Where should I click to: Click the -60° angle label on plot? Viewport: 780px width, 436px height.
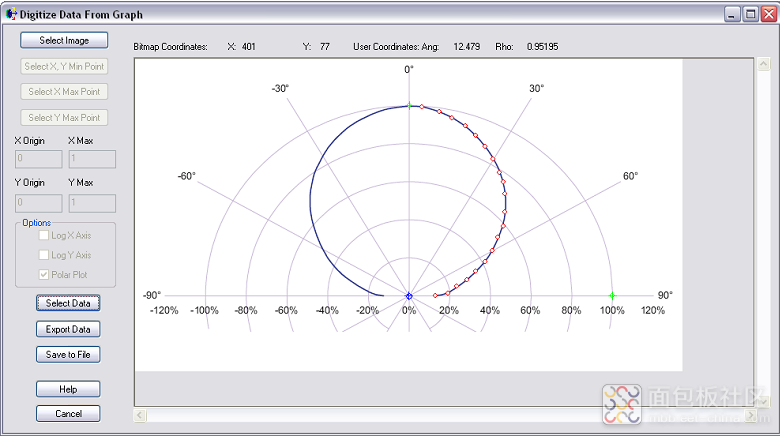187,176
